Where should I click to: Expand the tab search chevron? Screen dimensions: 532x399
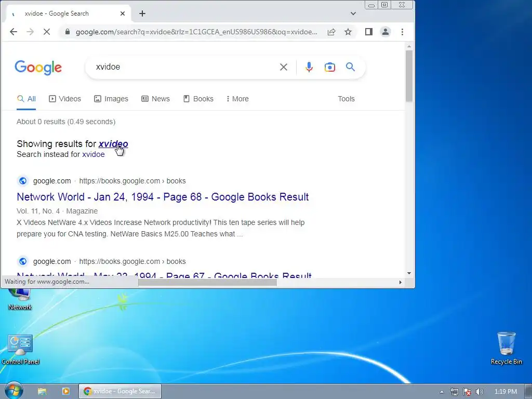click(x=353, y=14)
